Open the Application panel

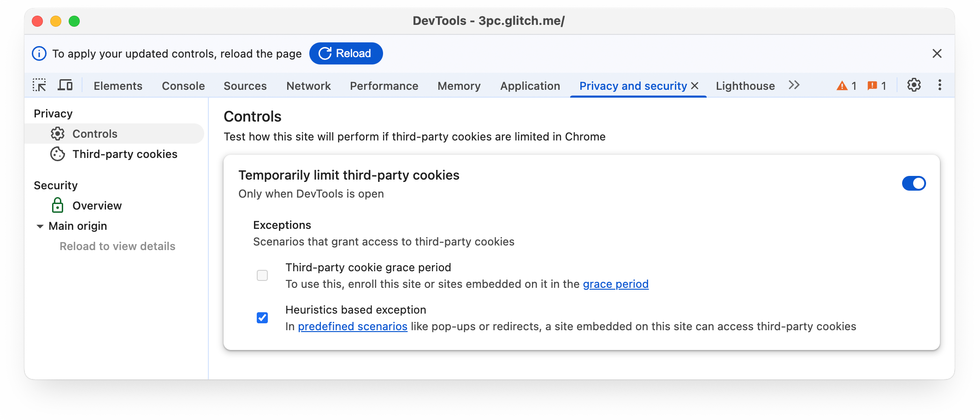[x=530, y=86]
